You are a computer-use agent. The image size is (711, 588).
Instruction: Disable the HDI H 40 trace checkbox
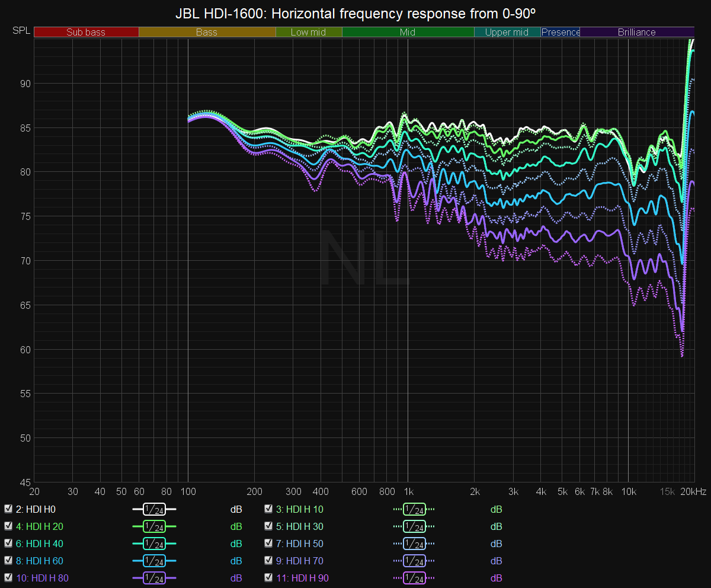(x=8, y=543)
